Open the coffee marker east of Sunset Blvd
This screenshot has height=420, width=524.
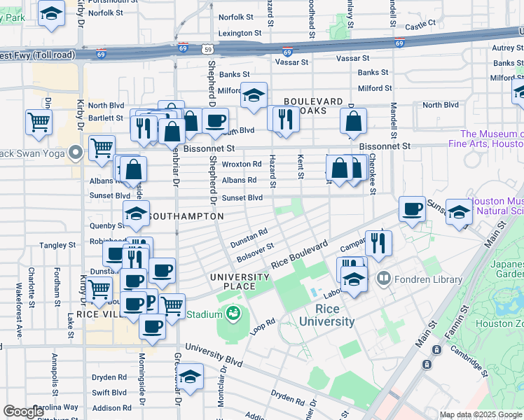tap(412, 209)
